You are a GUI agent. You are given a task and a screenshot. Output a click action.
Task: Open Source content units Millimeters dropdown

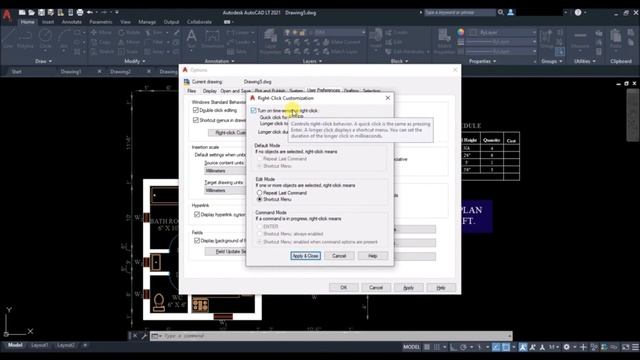coord(225,171)
